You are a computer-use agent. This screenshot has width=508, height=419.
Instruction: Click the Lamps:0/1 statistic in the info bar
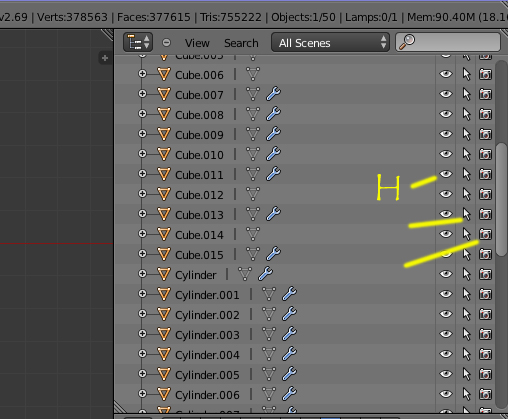[371, 17]
